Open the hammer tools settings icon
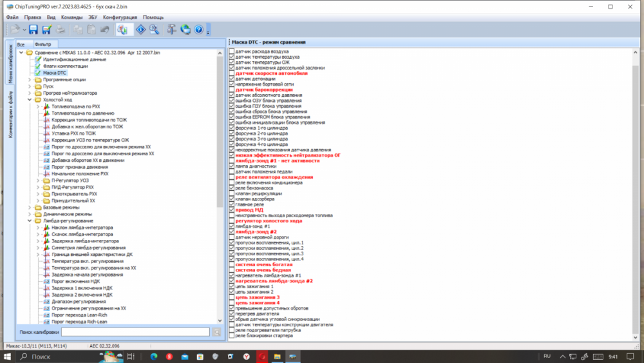 (172, 30)
